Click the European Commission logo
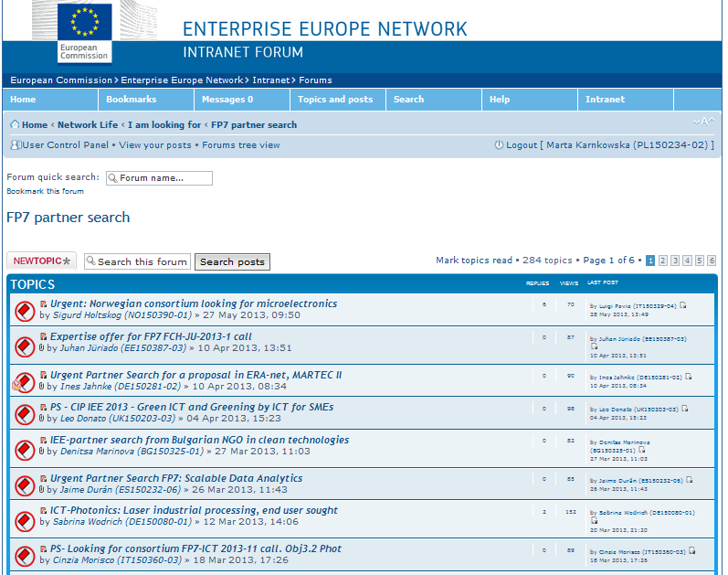 click(85, 34)
